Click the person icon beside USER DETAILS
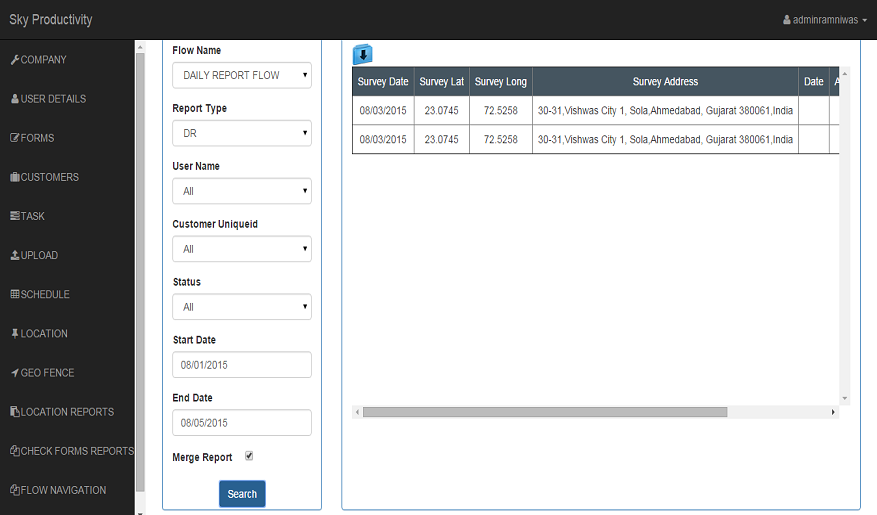 pos(15,99)
